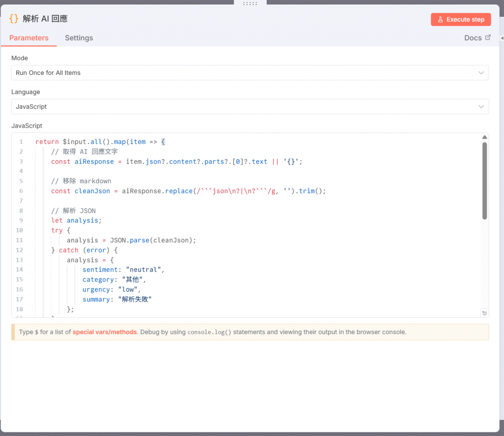This screenshot has width=504, height=436.
Task: Click the JavaScript label above the editor
Action: click(x=27, y=126)
